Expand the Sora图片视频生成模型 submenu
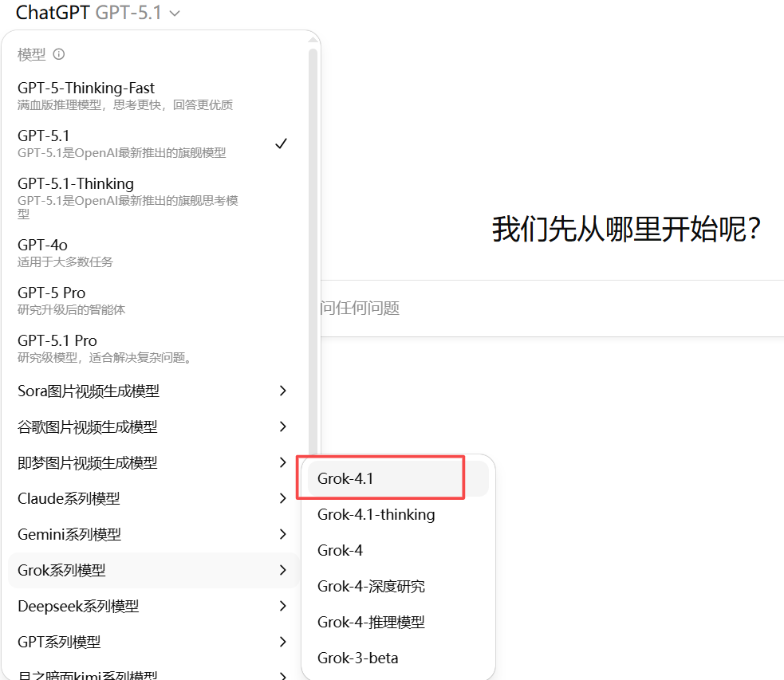Image resolution: width=784 pixels, height=680 pixels. tap(154, 391)
